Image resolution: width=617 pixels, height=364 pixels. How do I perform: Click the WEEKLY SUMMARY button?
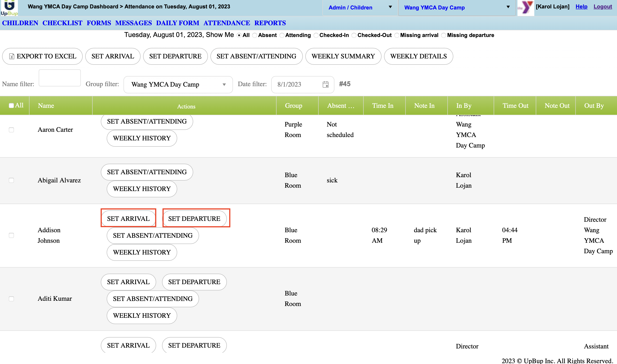(x=343, y=56)
